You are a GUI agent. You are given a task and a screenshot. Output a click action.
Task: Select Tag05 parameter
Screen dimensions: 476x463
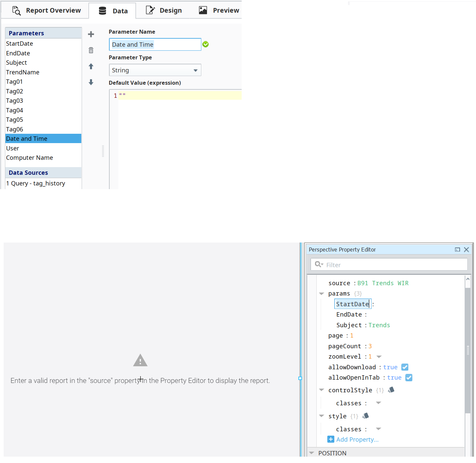click(43, 120)
